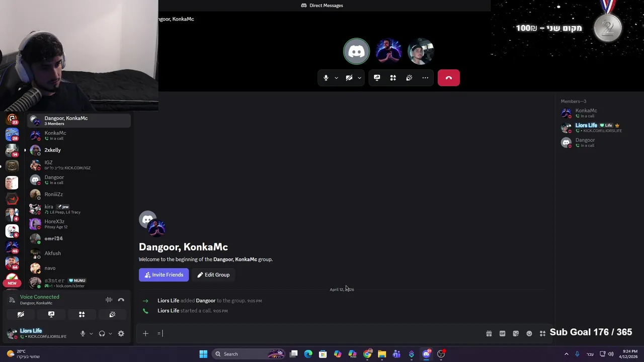Click Dangoor name in system message
This screenshot has width=644, height=362.
click(x=205, y=301)
